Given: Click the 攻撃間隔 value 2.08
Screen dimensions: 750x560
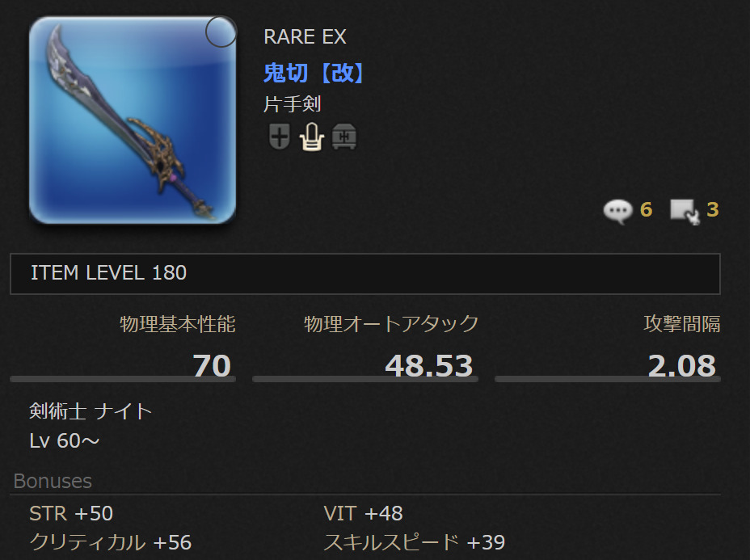Looking at the screenshot, I should (682, 365).
